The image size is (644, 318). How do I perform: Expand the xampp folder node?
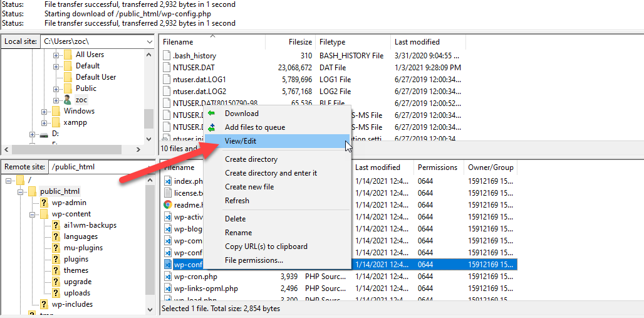(44, 123)
